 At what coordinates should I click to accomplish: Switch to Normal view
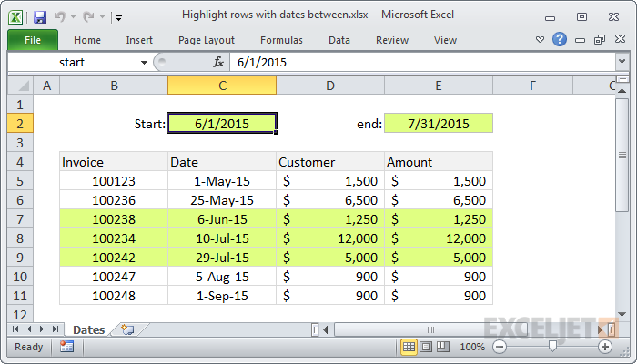click(x=409, y=347)
